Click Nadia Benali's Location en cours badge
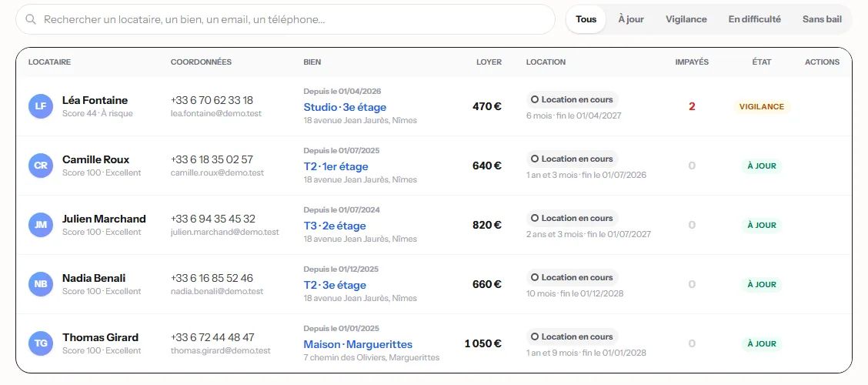Screen dimensions: 868x385 tap(572, 277)
